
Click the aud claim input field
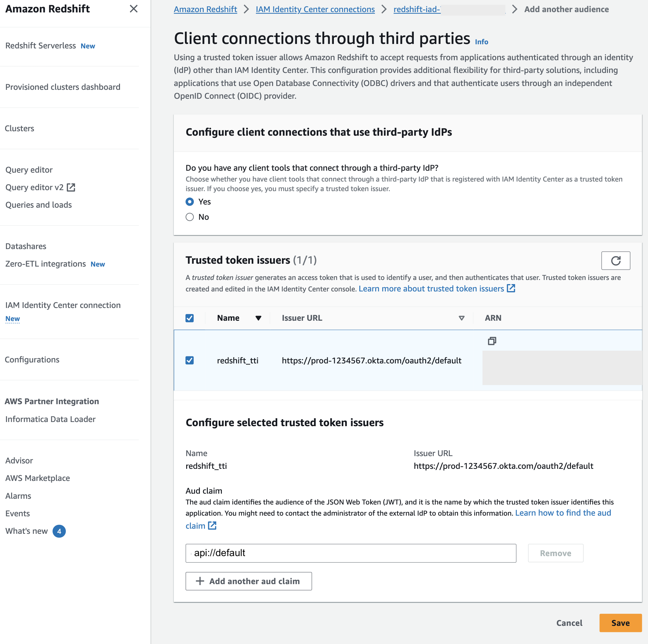[350, 553]
